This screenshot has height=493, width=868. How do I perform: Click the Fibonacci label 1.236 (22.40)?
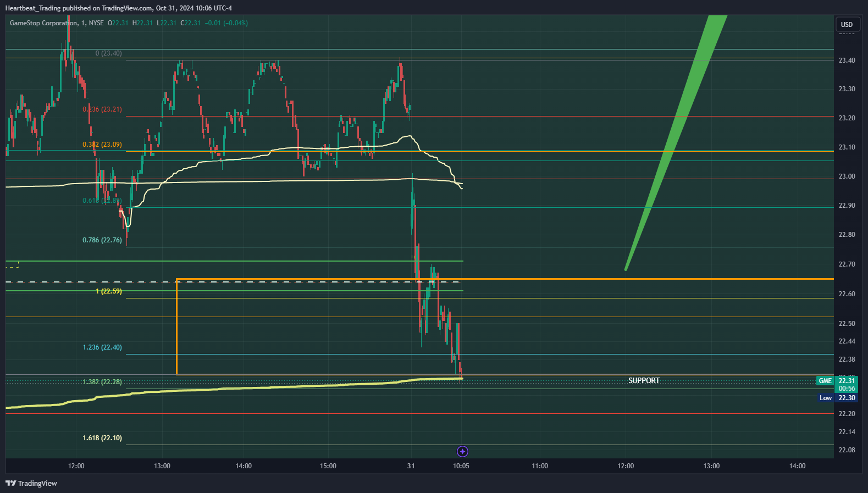pyautogui.click(x=102, y=347)
